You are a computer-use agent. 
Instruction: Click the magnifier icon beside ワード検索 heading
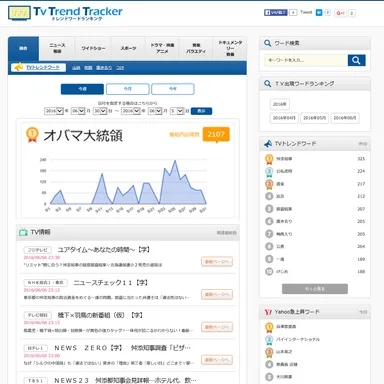[x=267, y=43]
